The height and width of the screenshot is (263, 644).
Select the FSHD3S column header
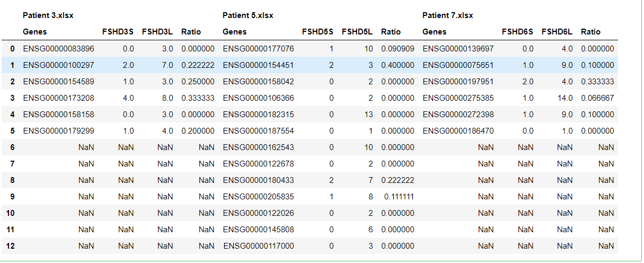(x=118, y=32)
